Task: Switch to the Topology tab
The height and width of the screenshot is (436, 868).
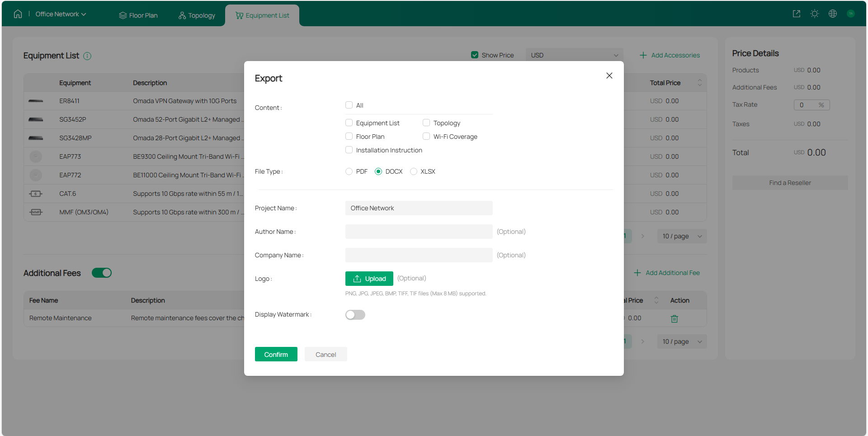Action: coord(197,15)
